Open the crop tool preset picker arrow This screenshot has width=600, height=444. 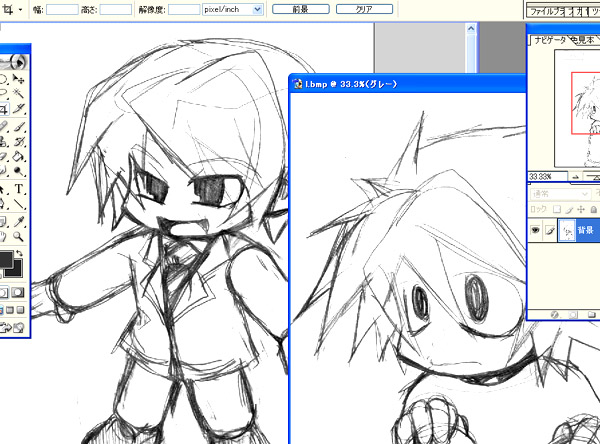[21, 10]
